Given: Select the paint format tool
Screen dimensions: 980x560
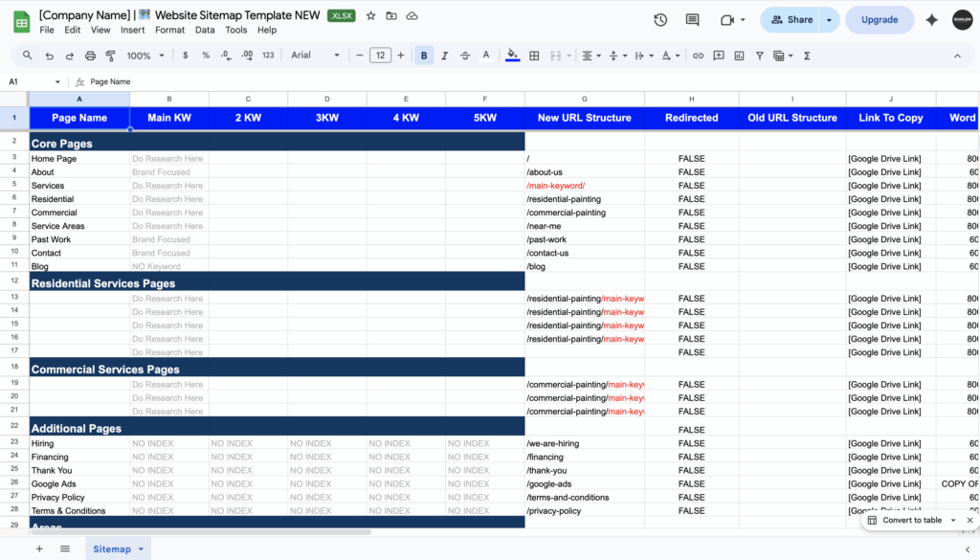Looking at the screenshot, I should pyautogui.click(x=111, y=56).
